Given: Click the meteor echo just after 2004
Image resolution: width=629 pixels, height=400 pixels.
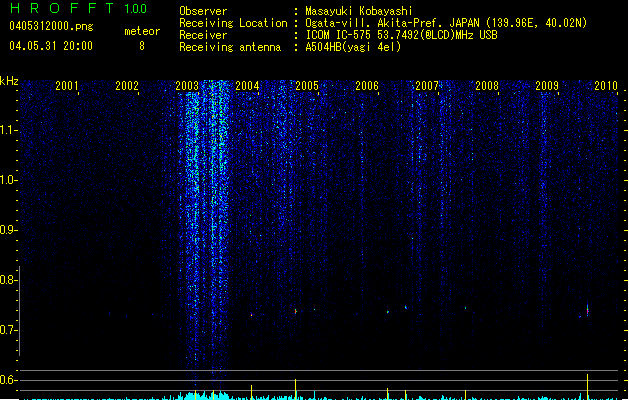Looking at the screenshot, I should tap(252, 315).
